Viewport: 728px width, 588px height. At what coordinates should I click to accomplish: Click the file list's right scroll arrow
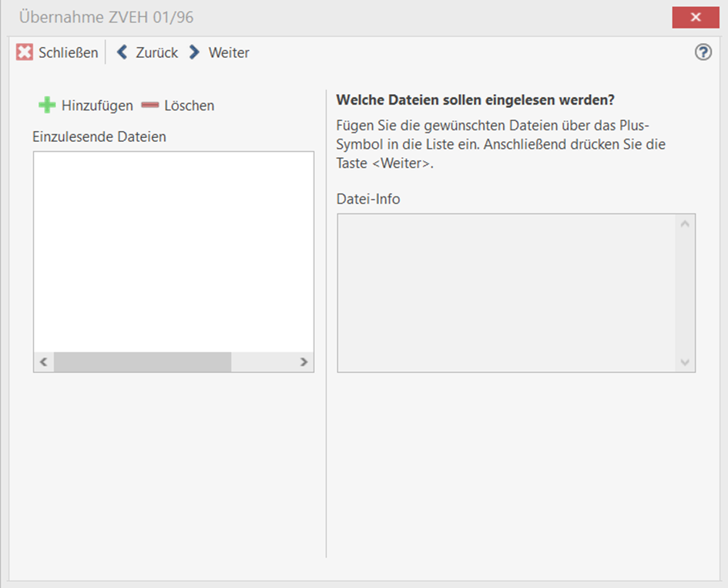pyautogui.click(x=304, y=362)
